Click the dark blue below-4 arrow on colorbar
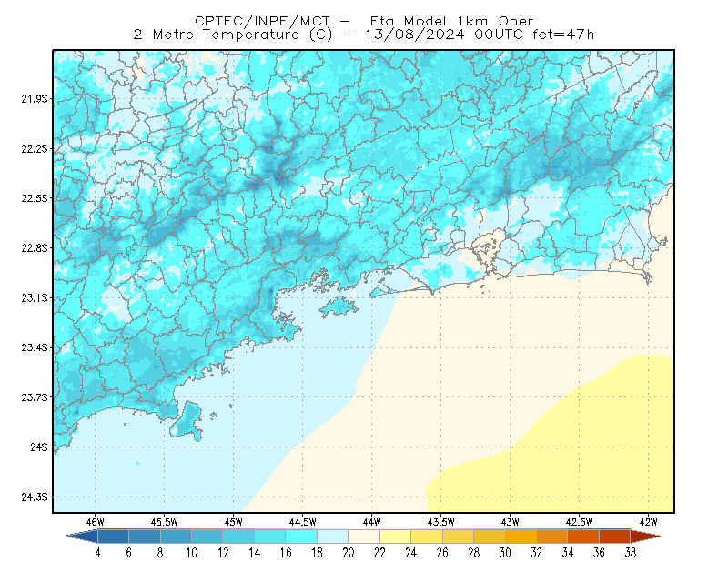 (84, 537)
